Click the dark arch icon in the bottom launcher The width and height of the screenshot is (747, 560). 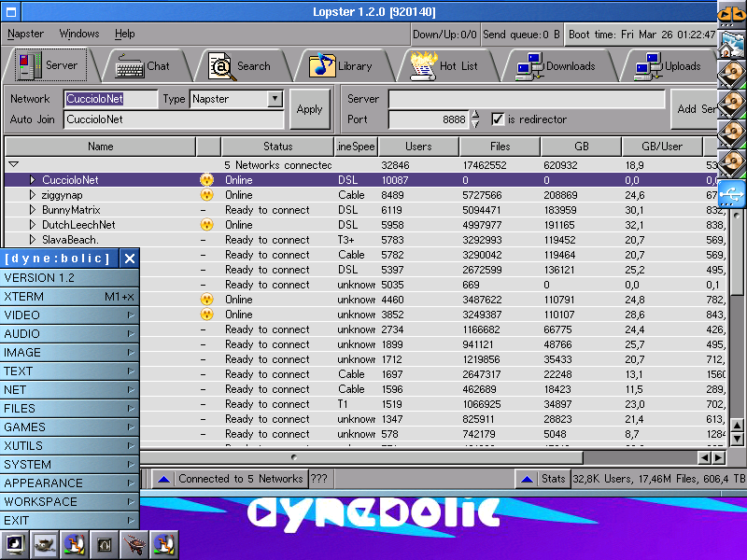click(105, 544)
